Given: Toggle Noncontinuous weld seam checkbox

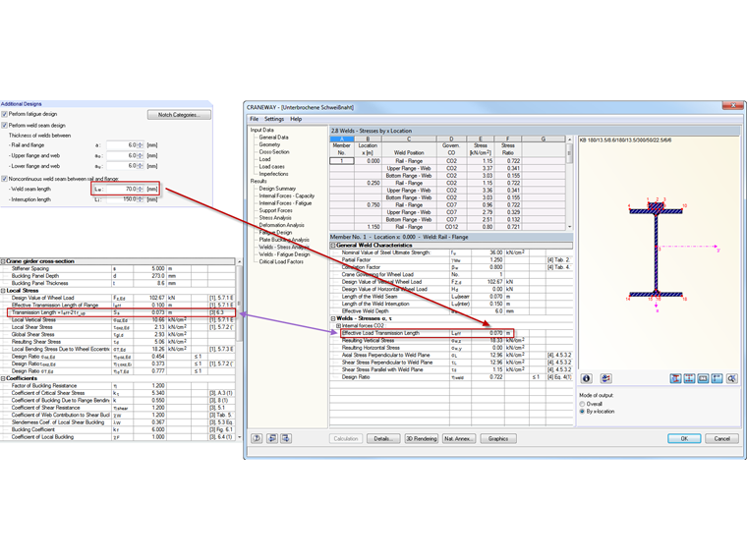Looking at the screenshot, I should pyautogui.click(x=4, y=179).
